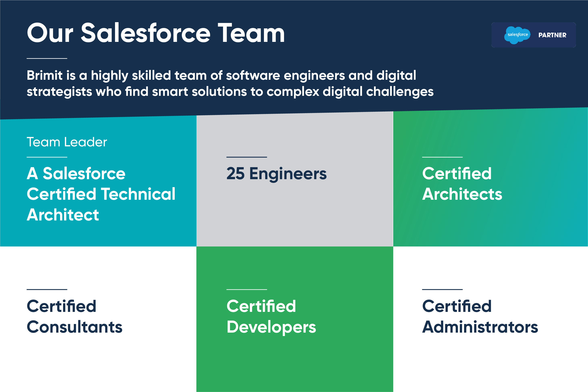
Task: Select the gray 25 Engineers tile
Action: click(x=294, y=180)
